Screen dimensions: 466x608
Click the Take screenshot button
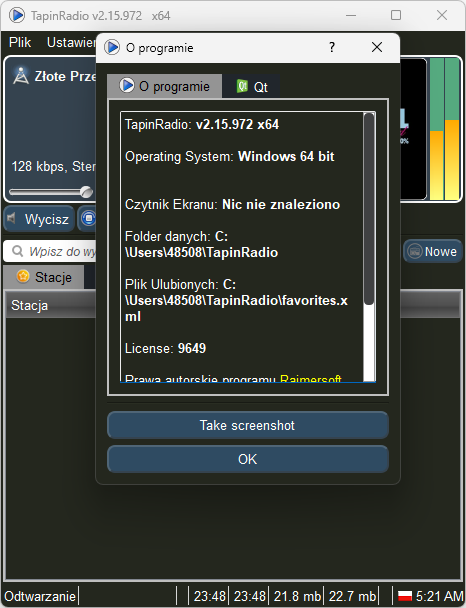(248, 425)
